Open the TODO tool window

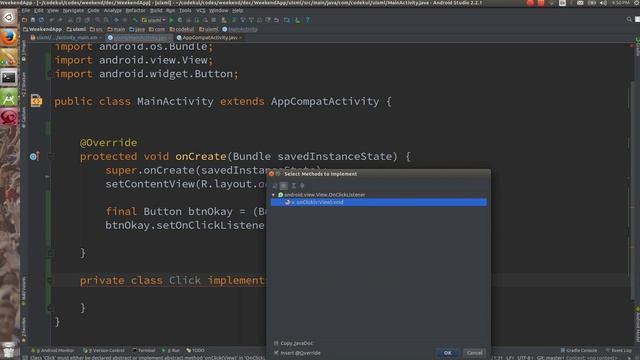pyautogui.click(x=196, y=350)
